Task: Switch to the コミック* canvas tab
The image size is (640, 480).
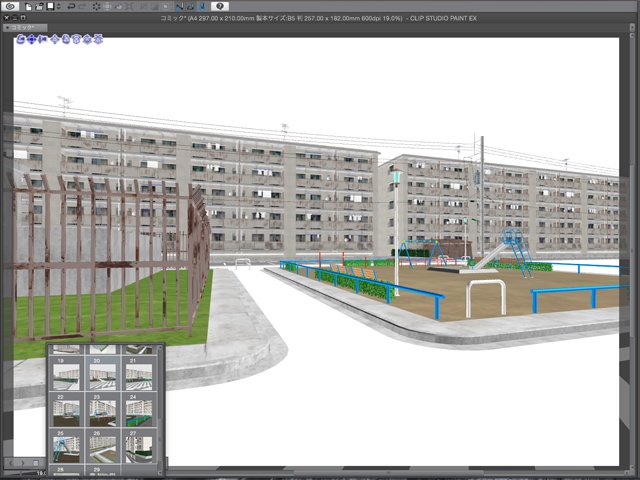Action: [25, 27]
